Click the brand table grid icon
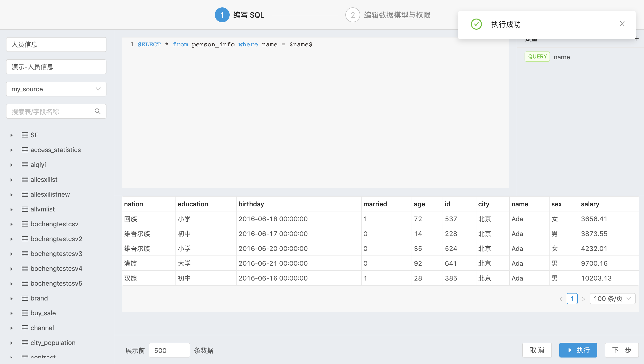This screenshot has height=364, width=644. pos(25,298)
